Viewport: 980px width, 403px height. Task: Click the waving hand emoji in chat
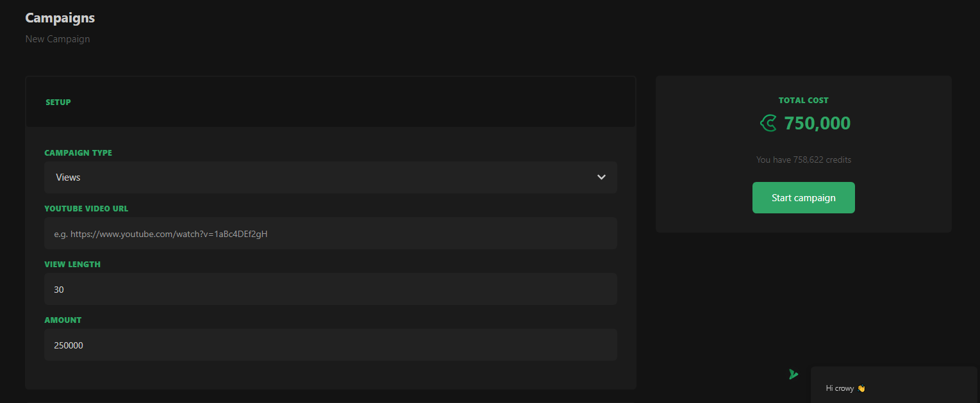click(x=861, y=388)
